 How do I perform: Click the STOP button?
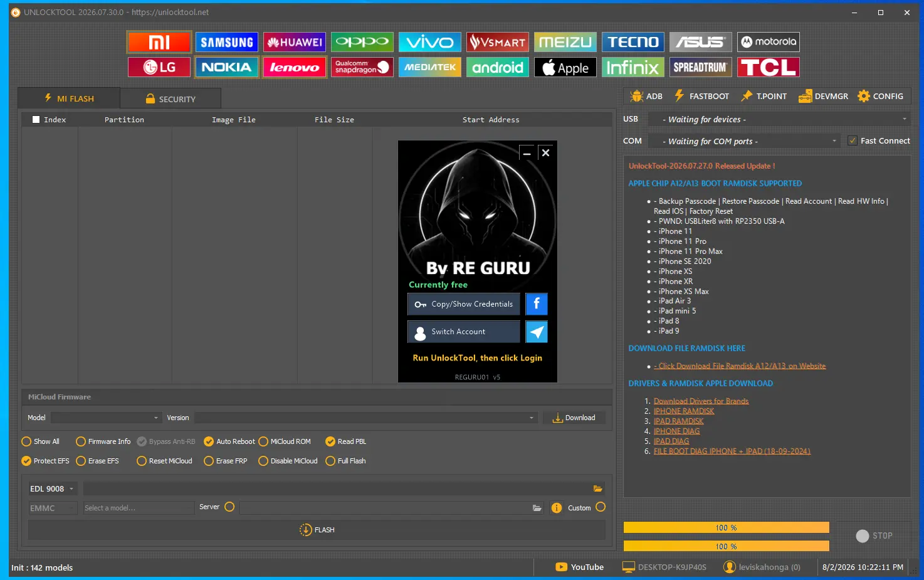click(874, 535)
